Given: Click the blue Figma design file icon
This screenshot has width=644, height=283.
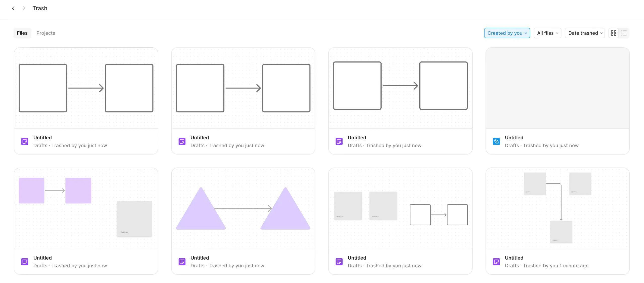Looking at the screenshot, I should pos(496,141).
